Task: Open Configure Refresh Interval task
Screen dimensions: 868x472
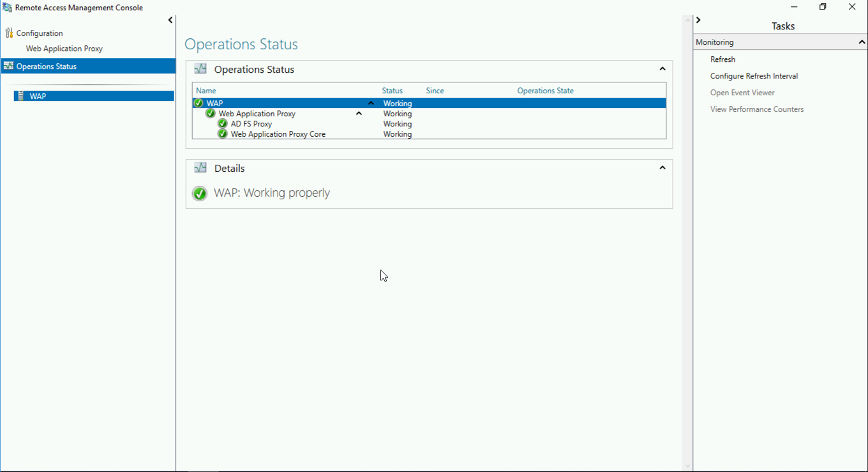Action: click(x=754, y=76)
